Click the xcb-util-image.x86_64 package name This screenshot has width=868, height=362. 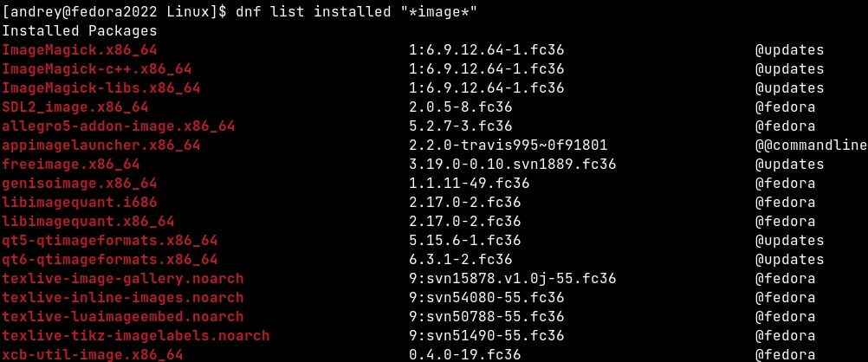pyautogui.click(x=93, y=354)
